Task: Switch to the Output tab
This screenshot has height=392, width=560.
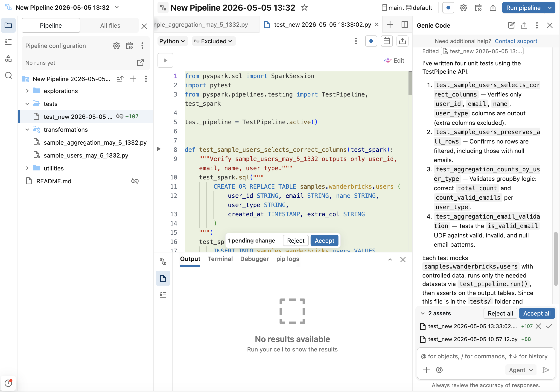Action: [x=190, y=259]
